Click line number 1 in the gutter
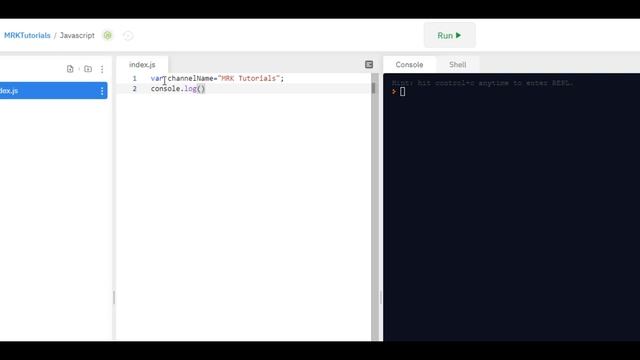 [134, 78]
